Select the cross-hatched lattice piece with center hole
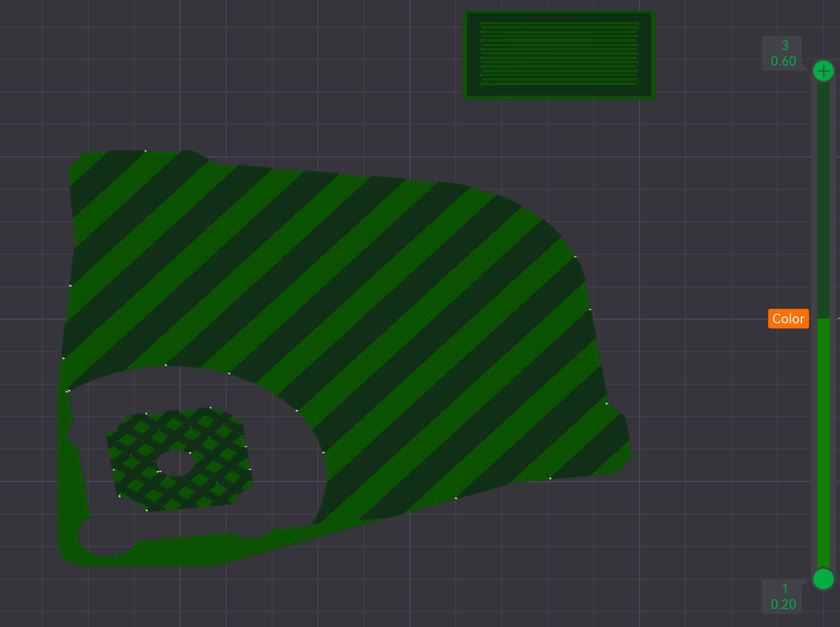 click(179, 459)
